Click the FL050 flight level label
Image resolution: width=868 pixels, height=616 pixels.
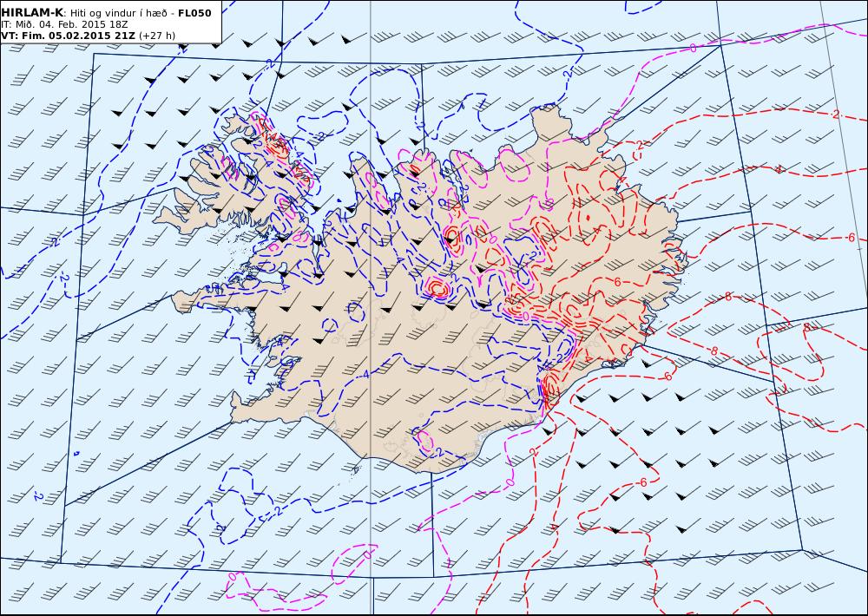pyautogui.click(x=194, y=13)
